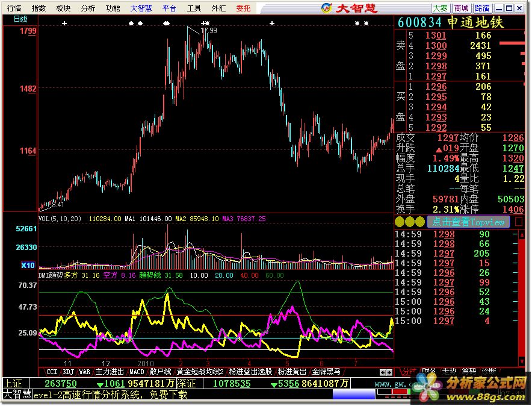Click the 深证 index value 1078535

point(231,384)
